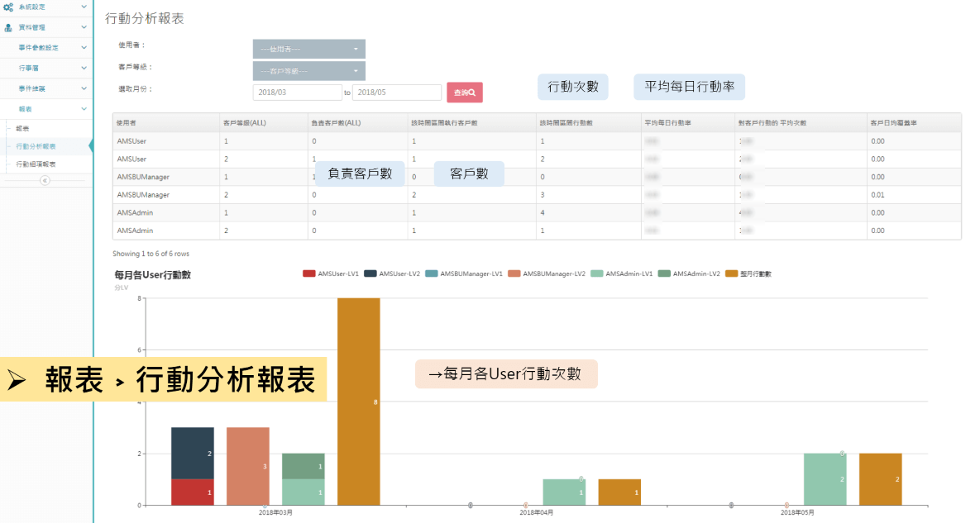This screenshot has height=523, width=980.
Task: Expand the 行事曆 sidebar chevron
Action: 84,68
